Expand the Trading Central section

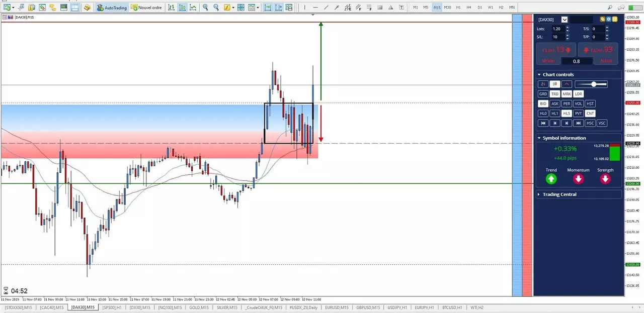click(x=539, y=194)
